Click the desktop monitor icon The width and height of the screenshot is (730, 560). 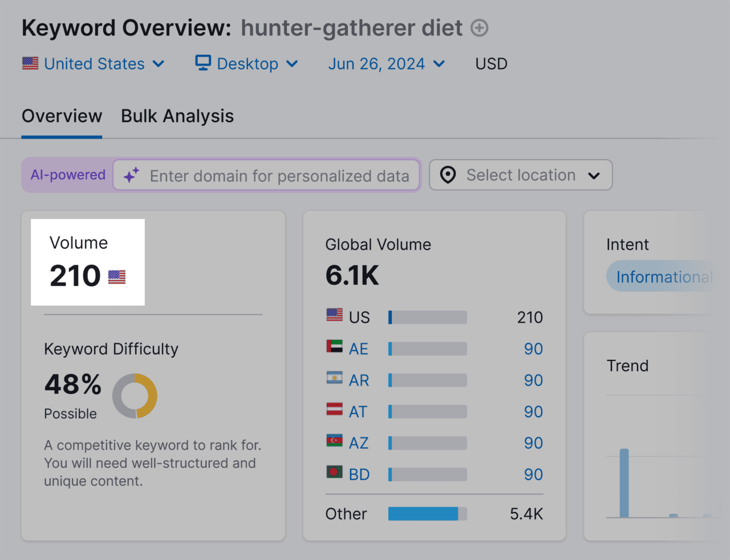click(x=203, y=63)
